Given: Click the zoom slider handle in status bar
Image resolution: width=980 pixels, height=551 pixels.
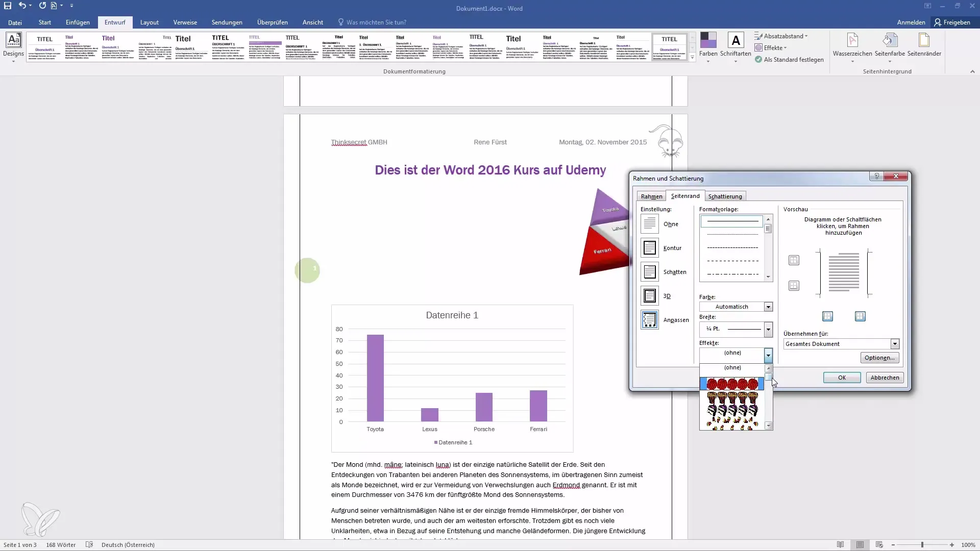Looking at the screenshot, I should click(x=922, y=545).
